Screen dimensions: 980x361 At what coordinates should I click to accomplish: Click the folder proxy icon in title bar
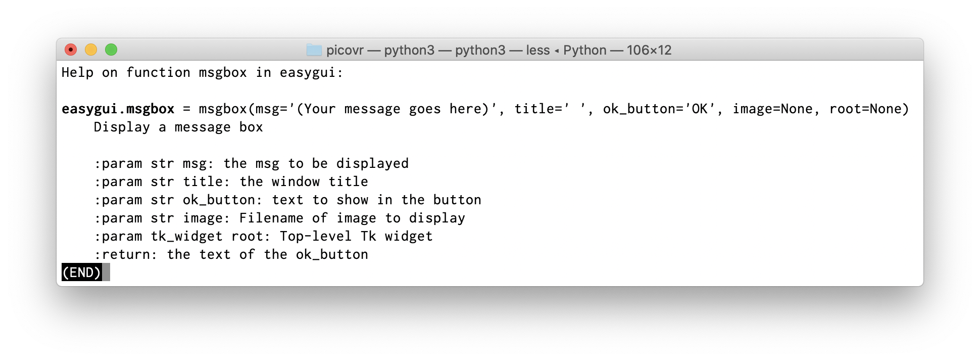[x=314, y=50]
